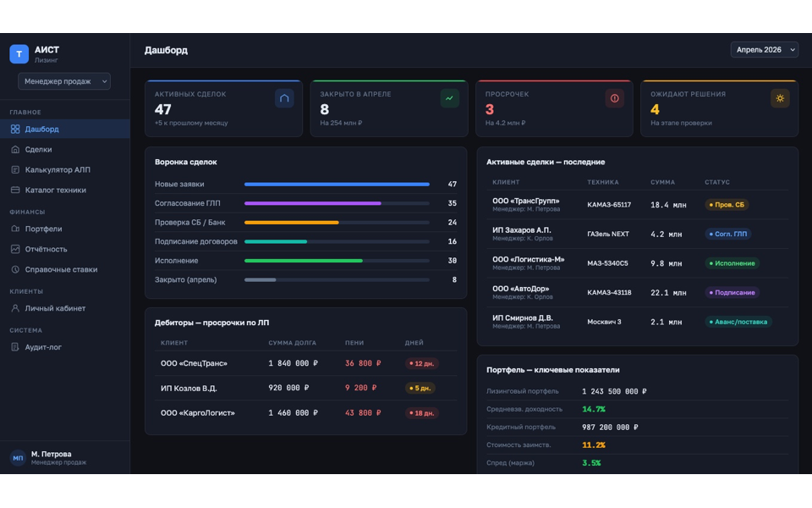Open the Апрель 2026 period dropdown
812x508 pixels.
point(765,50)
